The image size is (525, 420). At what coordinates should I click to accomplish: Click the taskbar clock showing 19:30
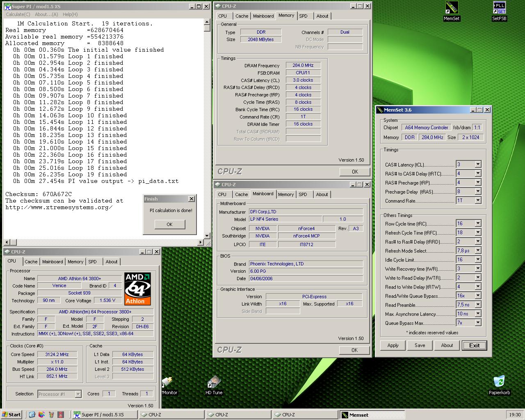(x=514, y=415)
